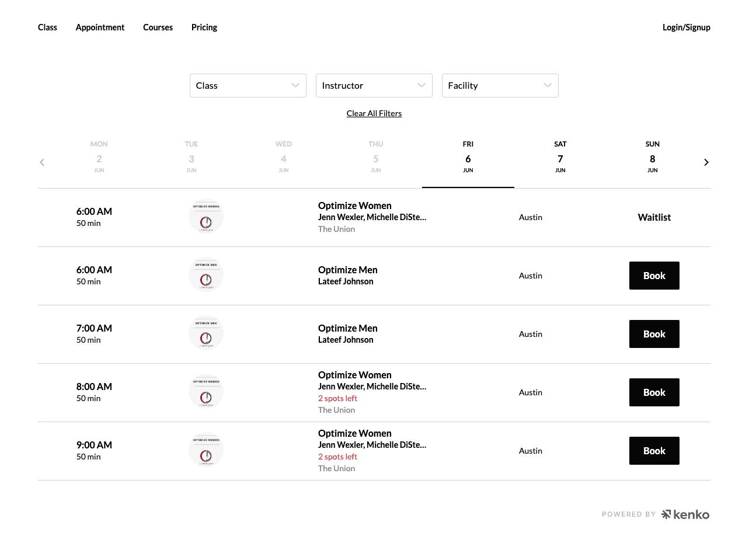Expand the Facility filter dropdown
Image resolution: width=756 pixels, height=557 pixels.
500,85
